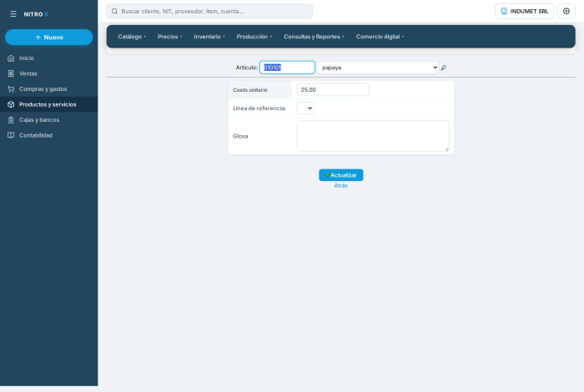Open Inicio home icon in sidebar
This screenshot has height=392, width=584.
tap(11, 58)
